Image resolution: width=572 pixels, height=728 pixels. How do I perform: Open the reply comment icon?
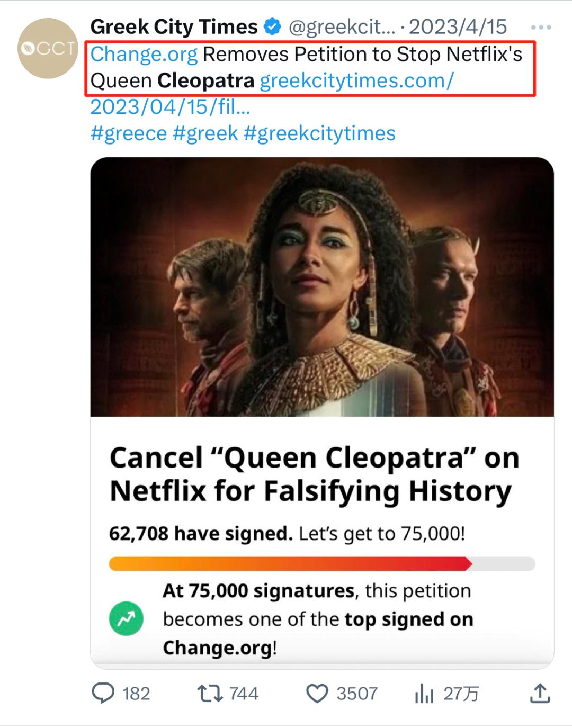tap(103, 693)
